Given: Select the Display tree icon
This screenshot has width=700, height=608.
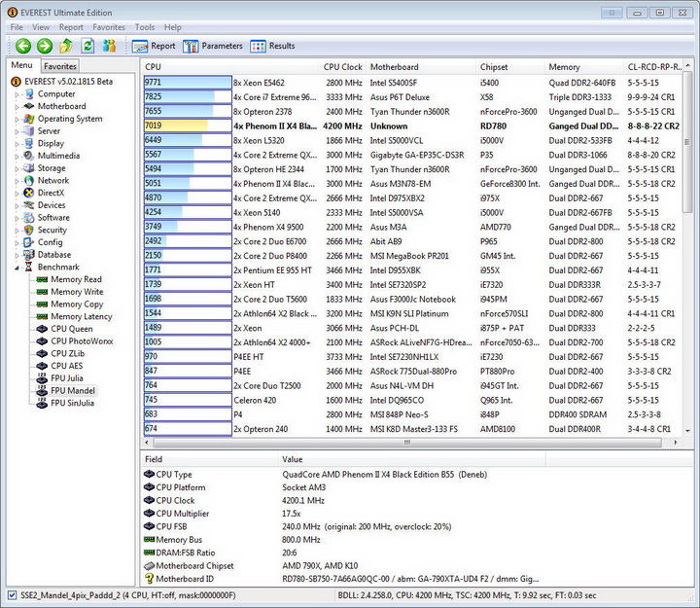Looking at the screenshot, I should coord(29,143).
